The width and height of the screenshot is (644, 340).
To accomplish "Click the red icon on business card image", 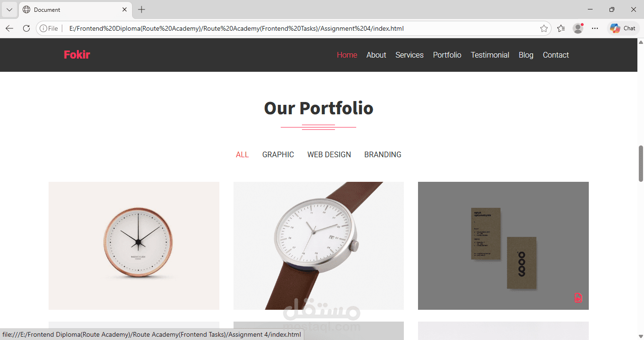I will tap(578, 297).
